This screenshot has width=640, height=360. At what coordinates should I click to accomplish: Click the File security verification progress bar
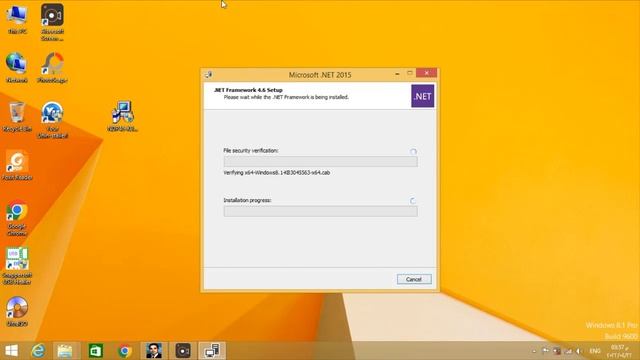pos(320,162)
